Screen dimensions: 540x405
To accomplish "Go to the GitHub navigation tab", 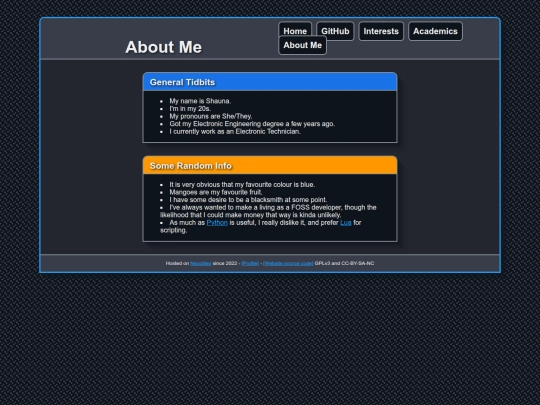I will coord(335,31).
